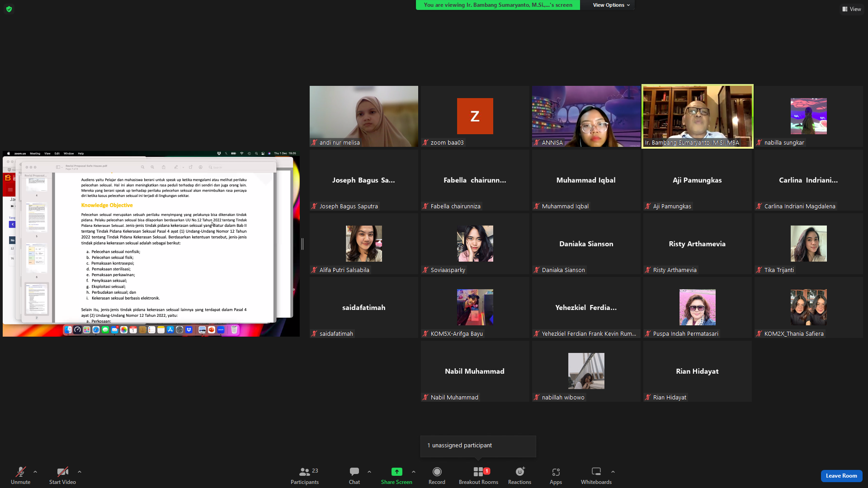Select andi nur melisa's video tile

point(364,116)
